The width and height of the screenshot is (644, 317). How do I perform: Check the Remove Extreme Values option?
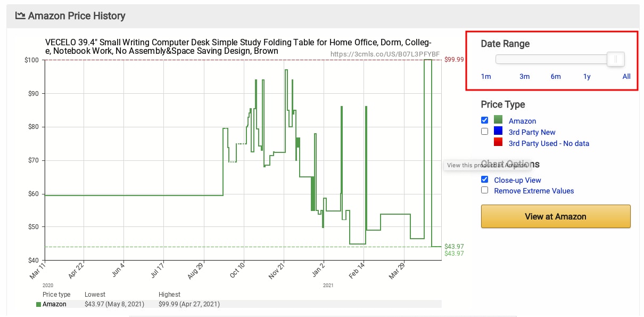point(484,190)
